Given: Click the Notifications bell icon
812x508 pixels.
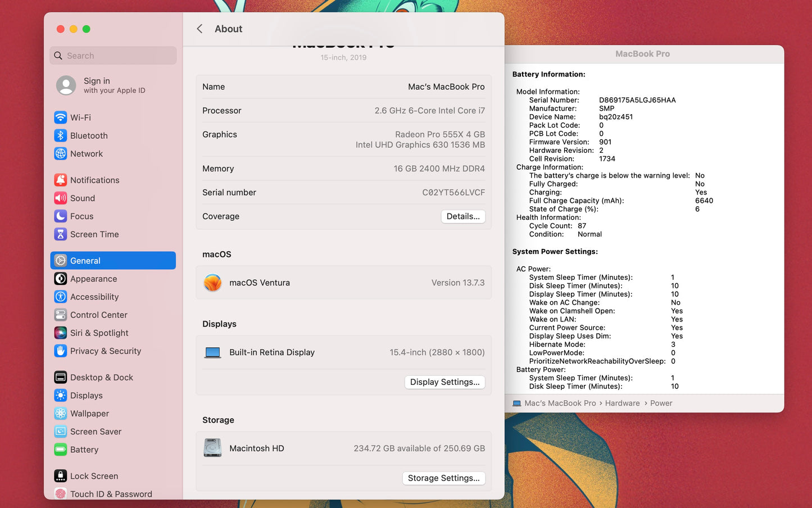Looking at the screenshot, I should 60,180.
